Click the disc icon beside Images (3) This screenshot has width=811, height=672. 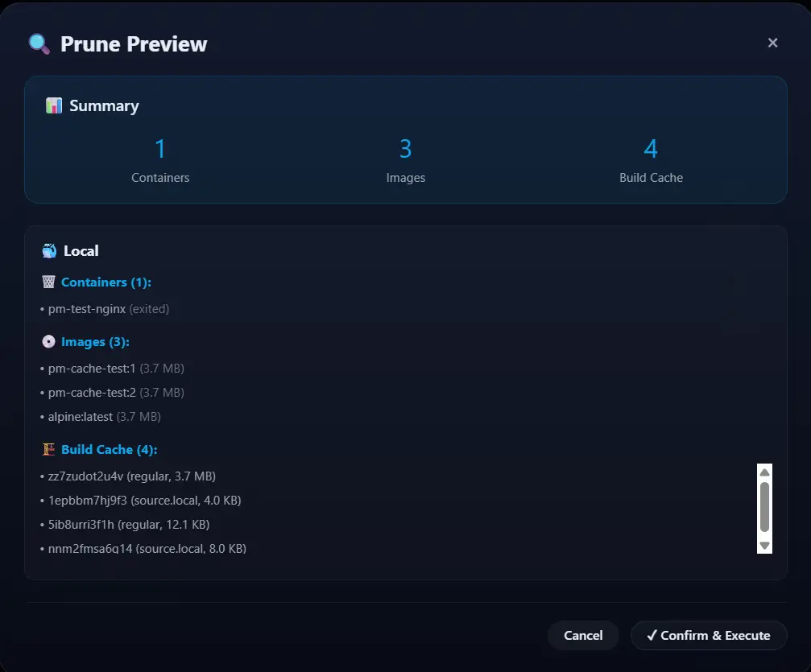(x=49, y=342)
